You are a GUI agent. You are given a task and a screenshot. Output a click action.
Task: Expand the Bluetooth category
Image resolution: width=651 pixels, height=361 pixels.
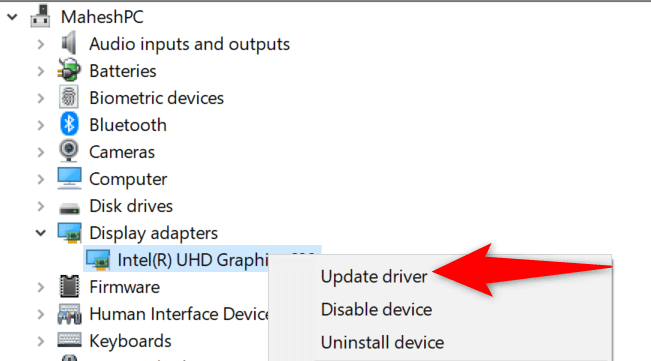tap(41, 125)
